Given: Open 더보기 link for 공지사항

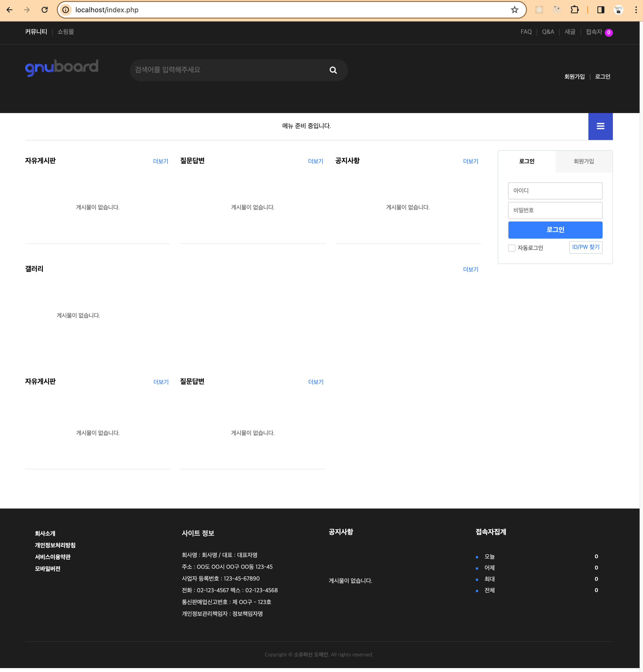Looking at the screenshot, I should (470, 161).
